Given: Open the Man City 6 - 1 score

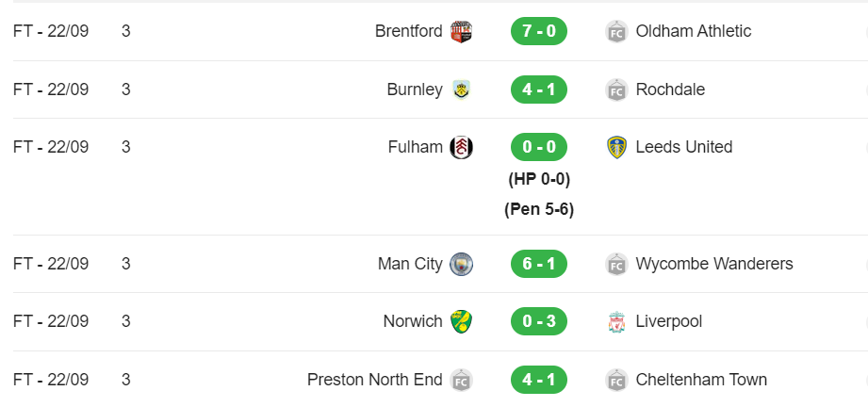Looking at the screenshot, I should click(x=539, y=264).
